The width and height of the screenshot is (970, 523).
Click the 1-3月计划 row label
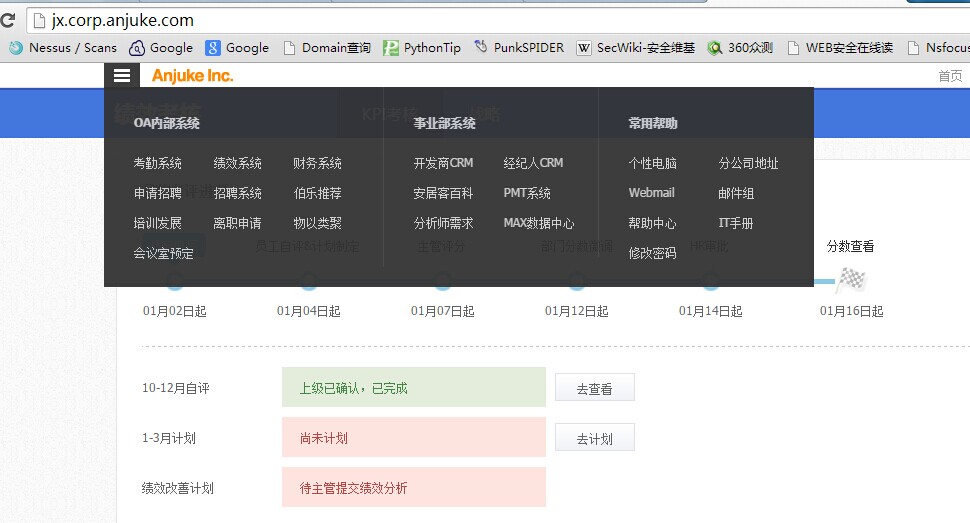coord(169,438)
